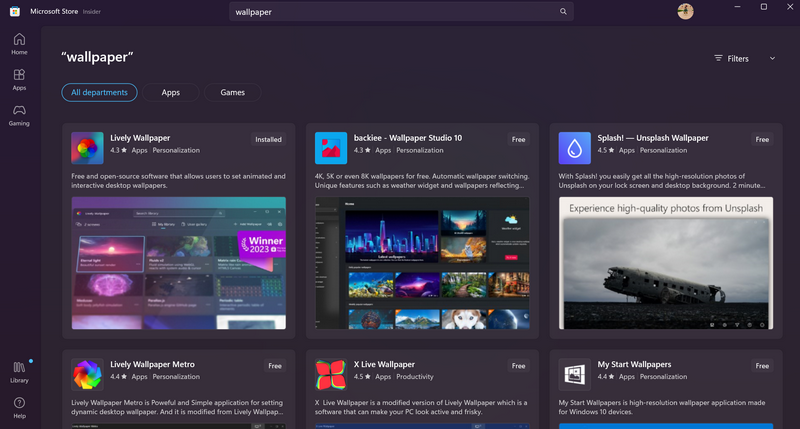Open the backiee Wallpaper Studio 10 title
Screen dimensions: 800x429
pos(408,138)
